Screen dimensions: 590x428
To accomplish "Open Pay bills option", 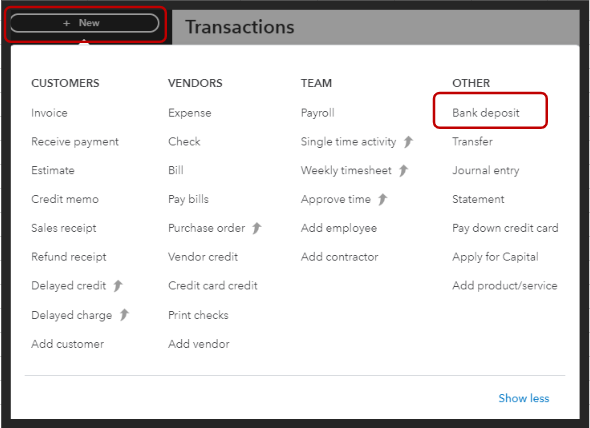I will [188, 199].
